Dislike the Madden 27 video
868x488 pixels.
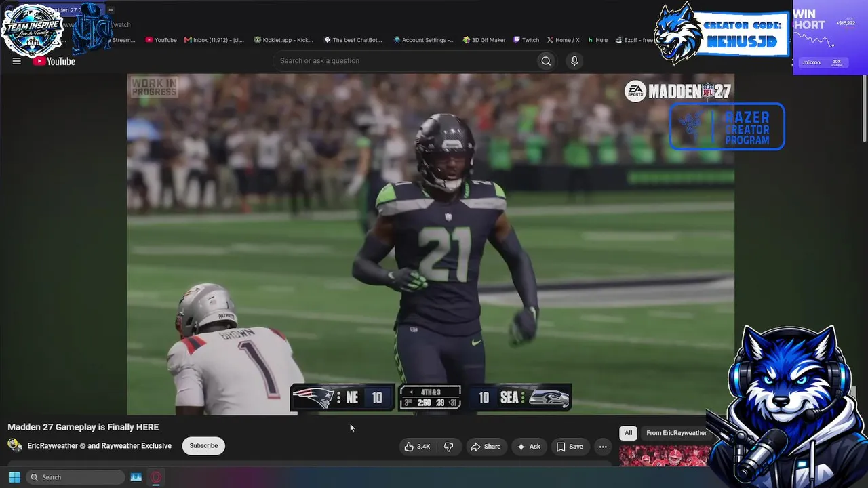[x=449, y=447]
